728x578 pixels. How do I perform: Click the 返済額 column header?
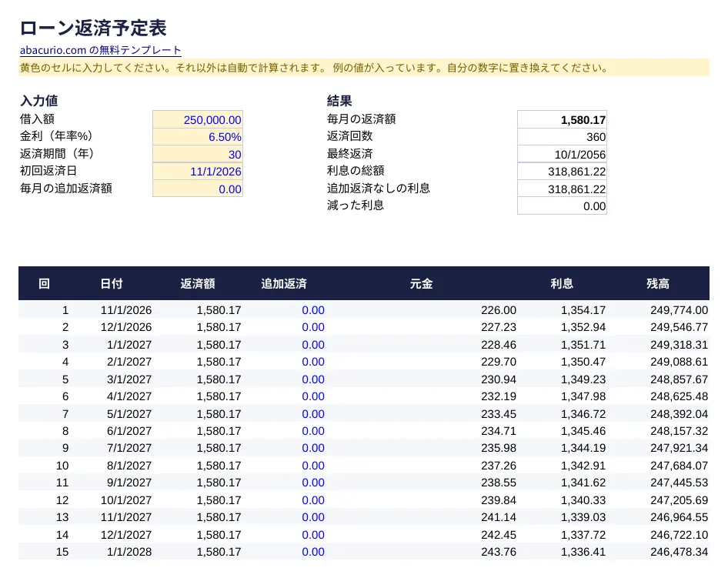click(x=198, y=284)
